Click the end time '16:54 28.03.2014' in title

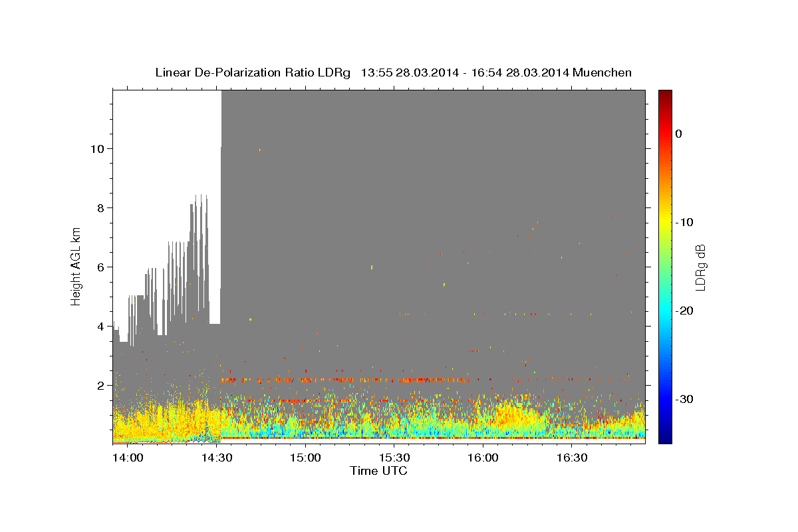(519, 72)
